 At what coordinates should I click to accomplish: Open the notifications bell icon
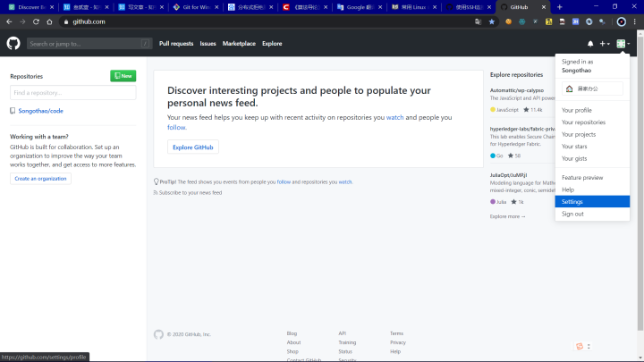[590, 44]
